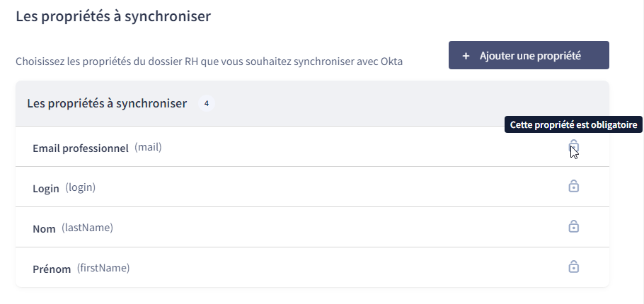Click the lock icon for Prénom property

(573, 267)
